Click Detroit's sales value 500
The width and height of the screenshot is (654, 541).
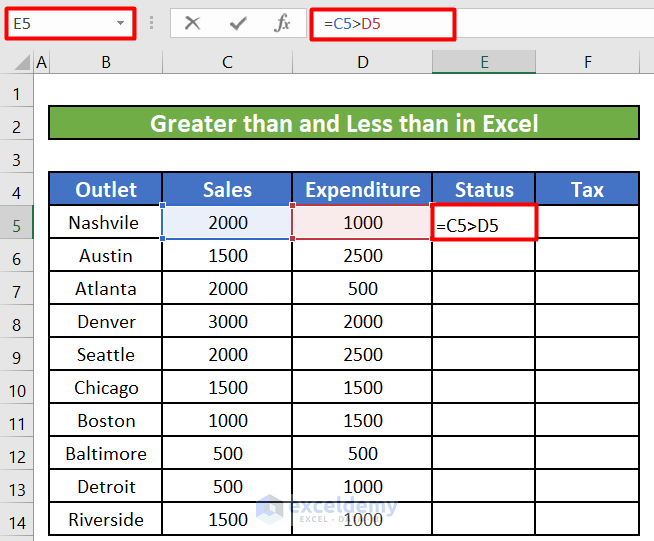(227, 486)
